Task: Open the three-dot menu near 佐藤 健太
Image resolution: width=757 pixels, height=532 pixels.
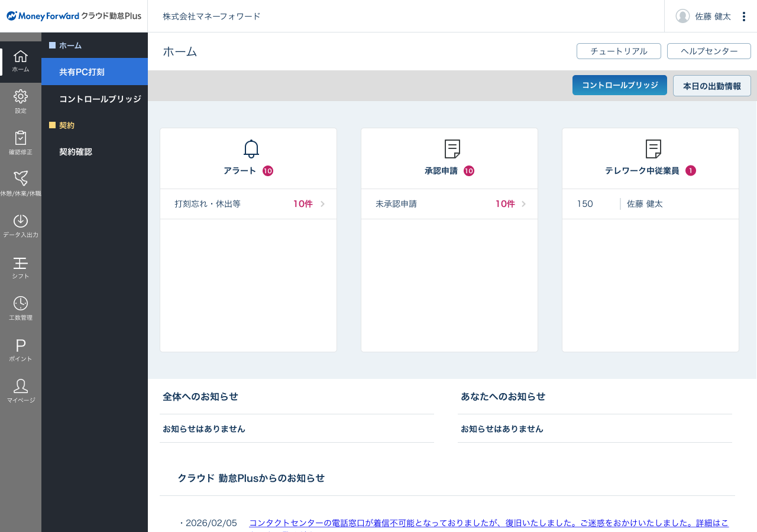Action: click(743, 16)
